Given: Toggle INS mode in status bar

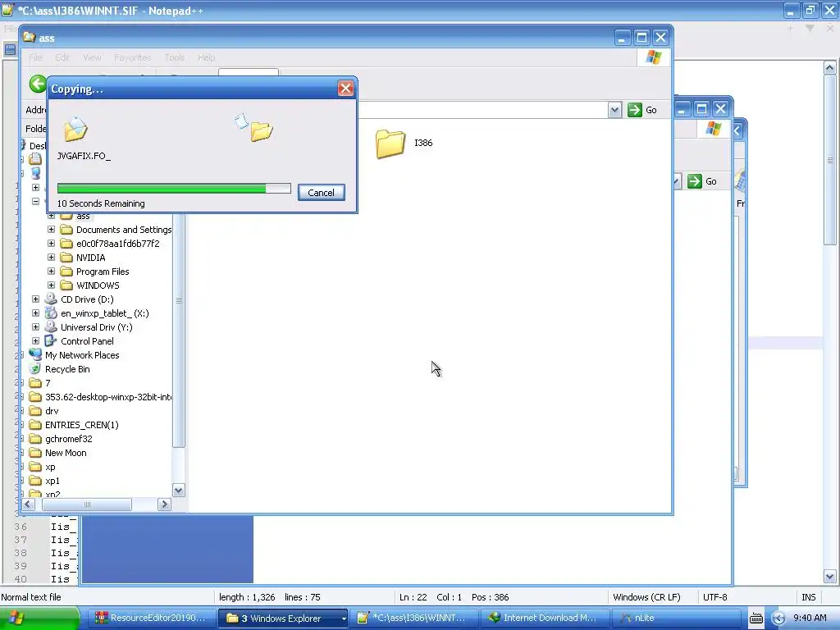Looking at the screenshot, I should pyautogui.click(x=808, y=597).
